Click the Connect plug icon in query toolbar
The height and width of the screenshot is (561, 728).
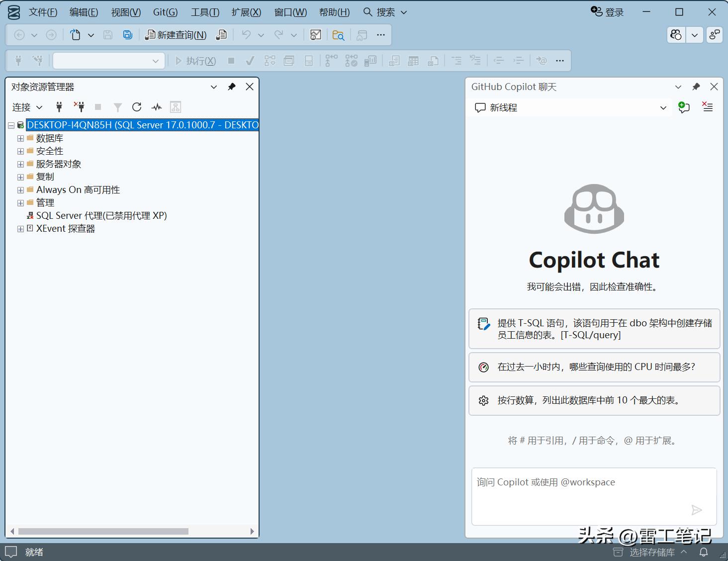click(x=18, y=61)
